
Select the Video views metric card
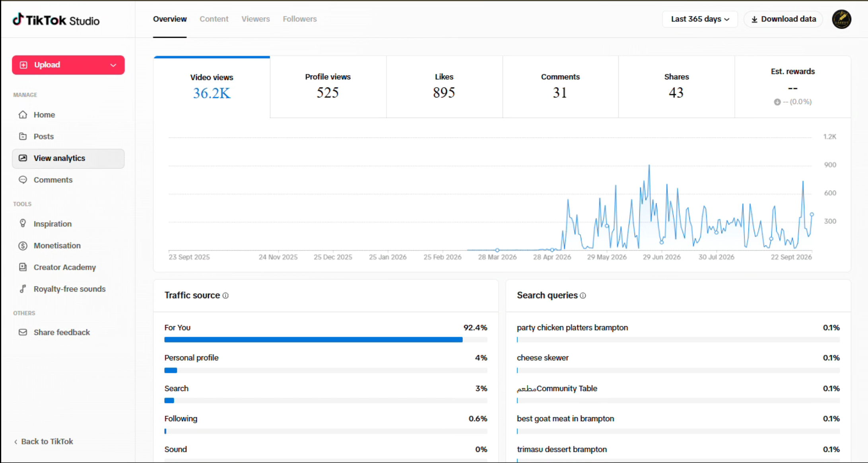pos(212,87)
